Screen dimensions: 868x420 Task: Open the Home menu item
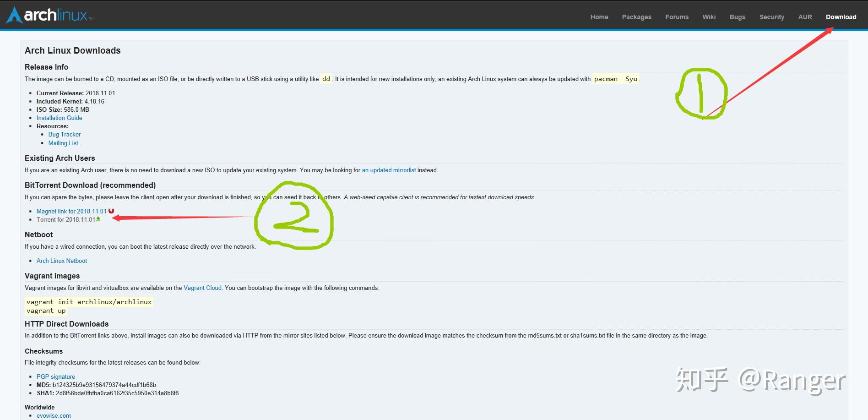pos(599,17)
